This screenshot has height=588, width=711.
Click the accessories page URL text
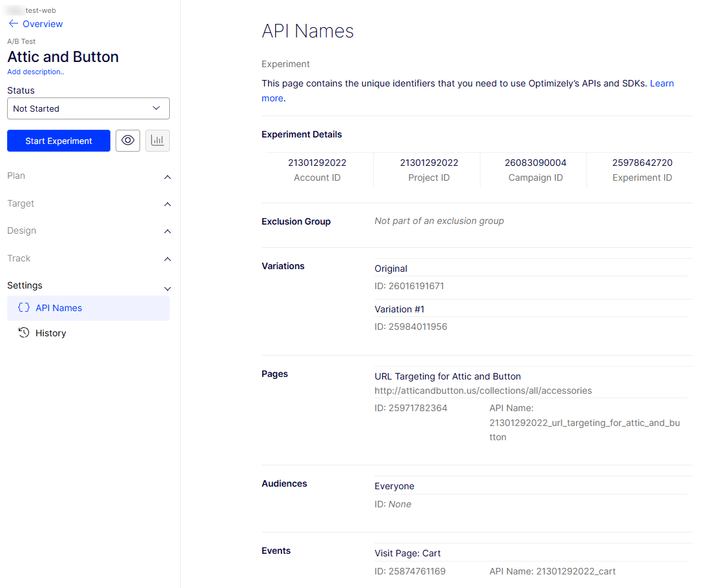tap(483, 390)
